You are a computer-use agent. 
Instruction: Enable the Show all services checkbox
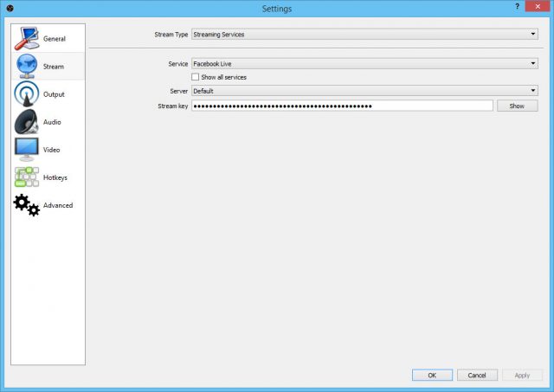(196, 77)
